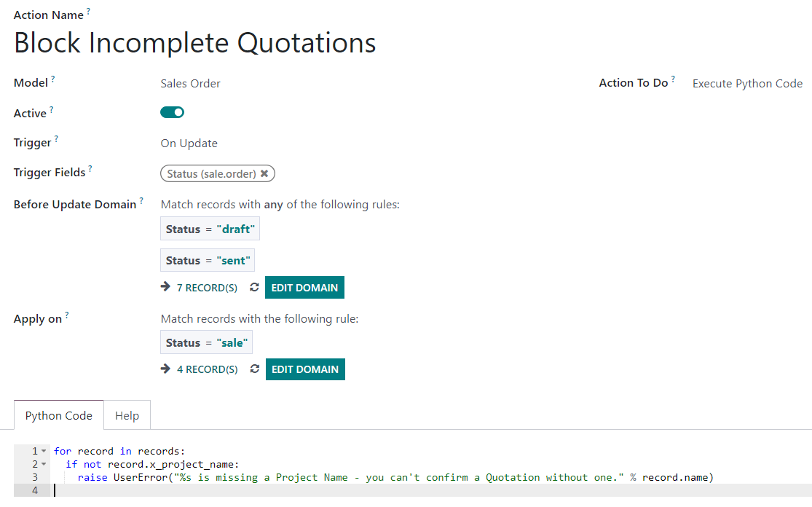Image resolution: width=812 pixels, height=507 pixels.
Task: Select the Python Code tab
Action: 59,415
